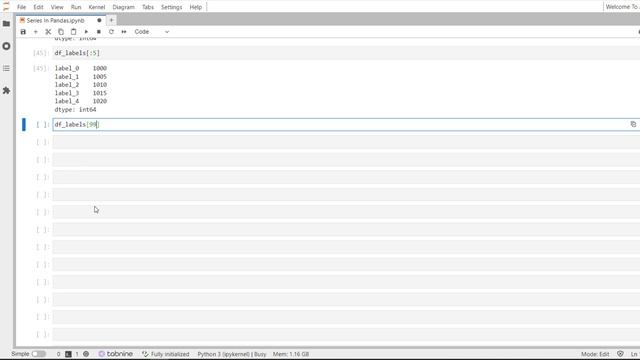Click the trusted notebook shield icon
640x360 pixels.
(620, 354)
